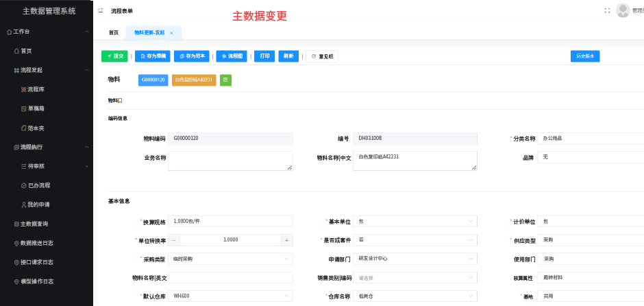
Task: Expand the 是否成套件 dropdown
Action: (x=414, y=240)
